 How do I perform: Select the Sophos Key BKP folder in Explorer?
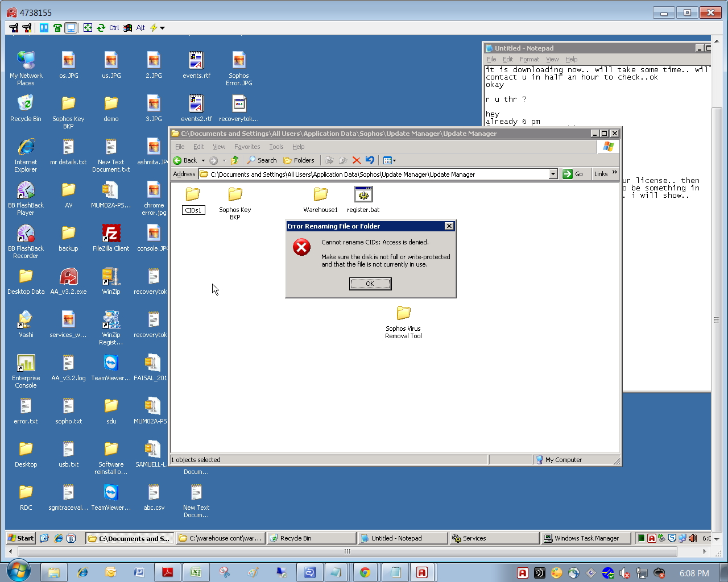click(x=235, y=203)
